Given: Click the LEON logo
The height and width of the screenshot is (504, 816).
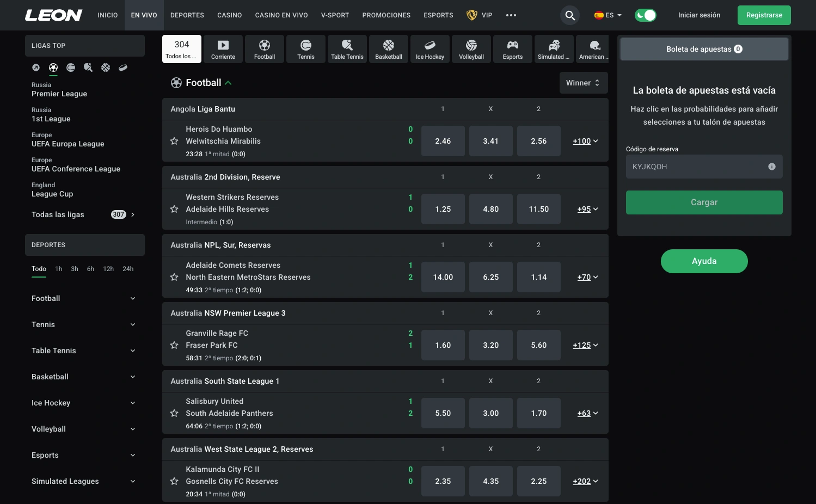Looking at the screenshot, I should [x=53, y=15].
